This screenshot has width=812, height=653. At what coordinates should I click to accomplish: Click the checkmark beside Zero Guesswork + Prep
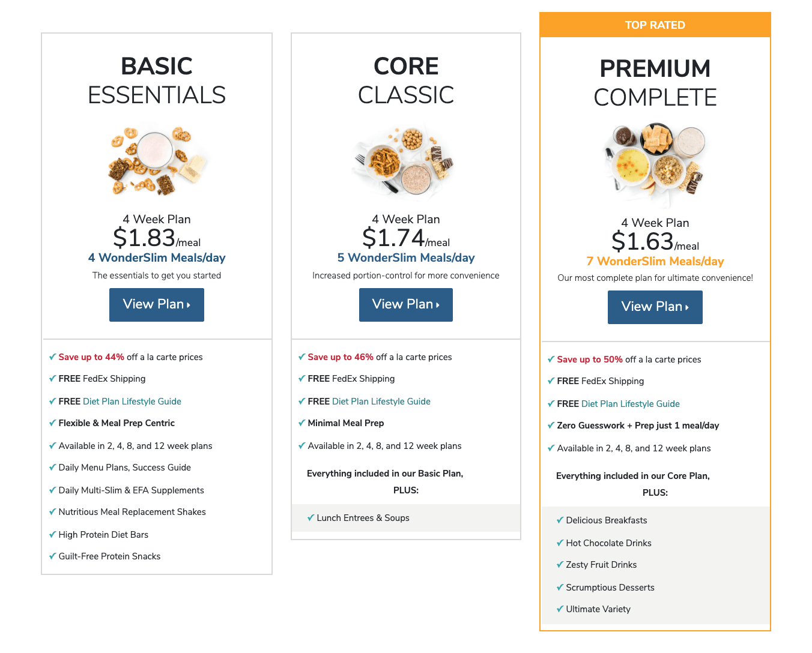[551, 426]
